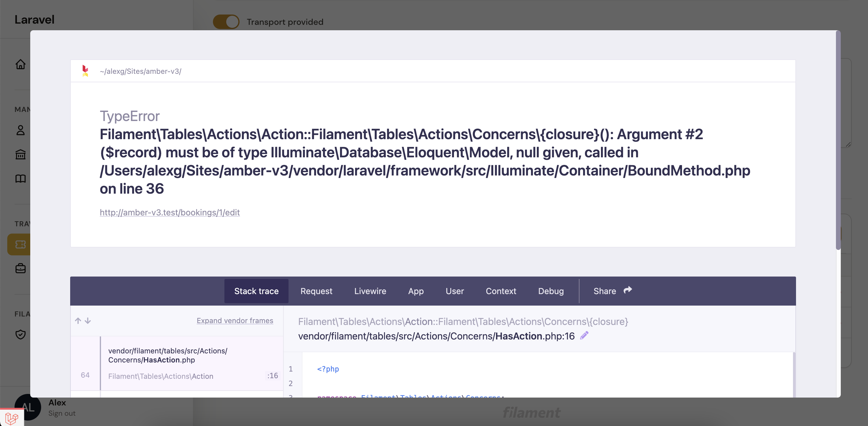Open the Livewire tab
Screen dimensions: 868x426
[x=370, y=291]
